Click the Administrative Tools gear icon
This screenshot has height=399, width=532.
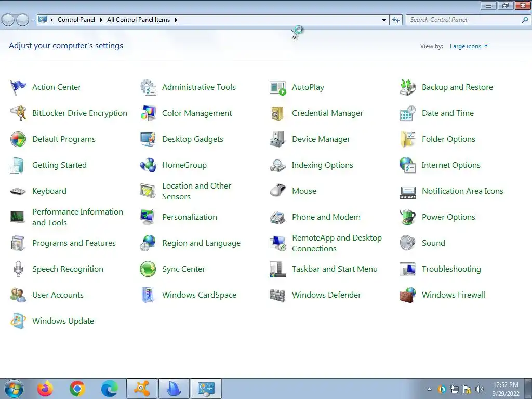pyautogui.click(x=148, y=87)
